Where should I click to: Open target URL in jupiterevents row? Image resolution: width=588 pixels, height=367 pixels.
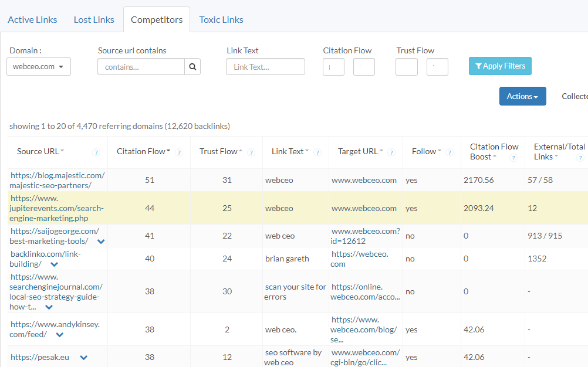coord(364,208)
